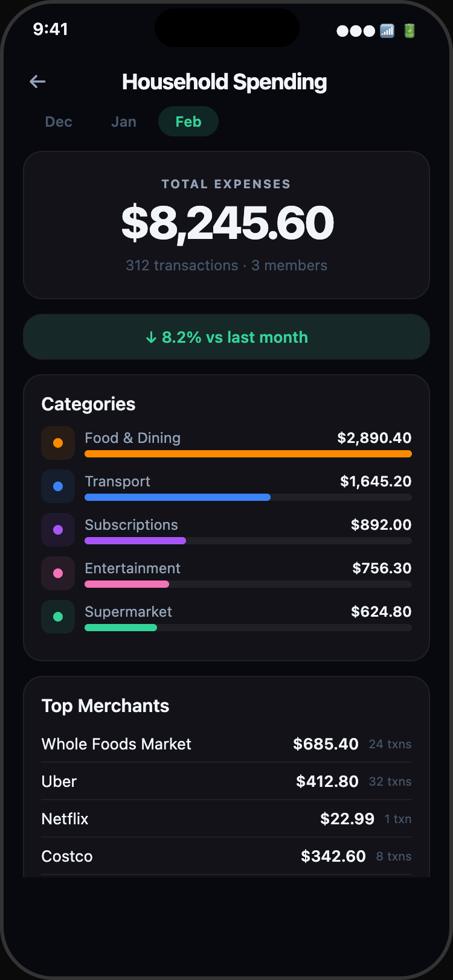Tap the Total Expenses $8,245.60 card

(x=226, y=225)
